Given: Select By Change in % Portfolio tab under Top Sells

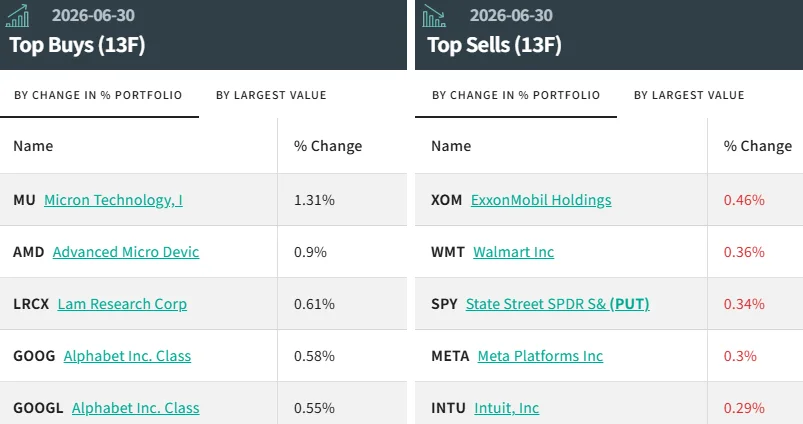Looking at the screenshot, I should coord(516,95).
